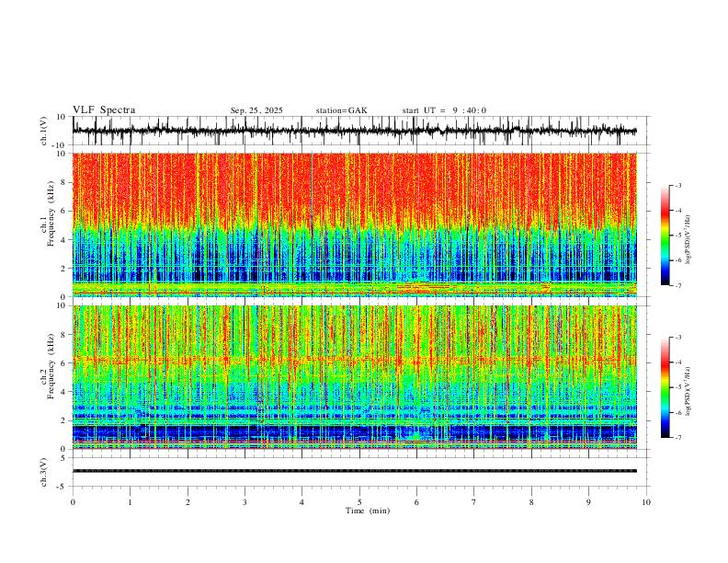
Task: Click the lower PSD color scale bar
Action: pos(665,387)
